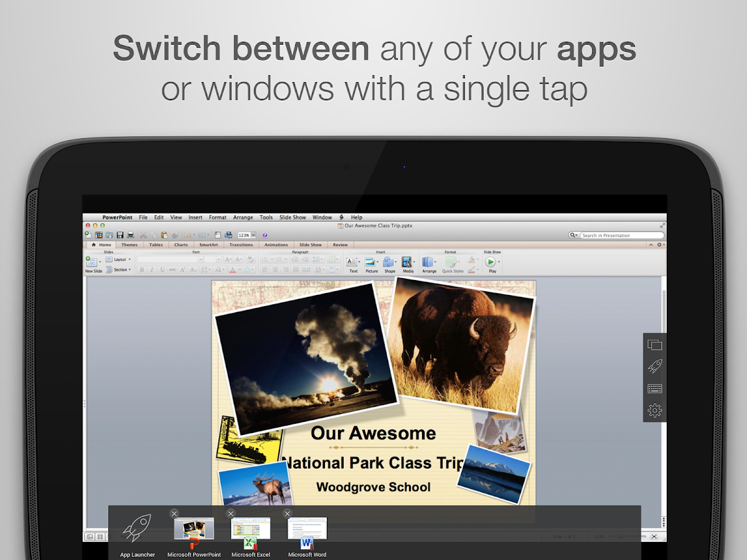Screen dimensions: 747x560
Task: Click the window switcher icon in side panel
Action: [654, 345]
